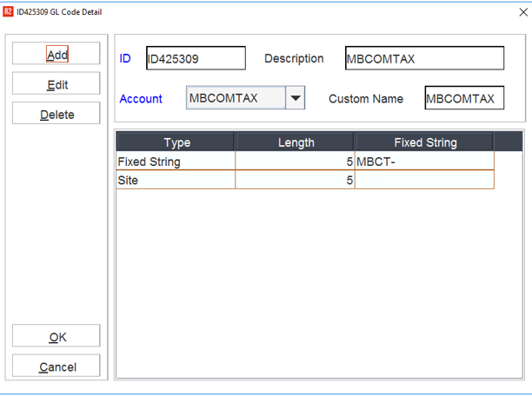
Task: Focus the ID text field
Action: [196, 59]
